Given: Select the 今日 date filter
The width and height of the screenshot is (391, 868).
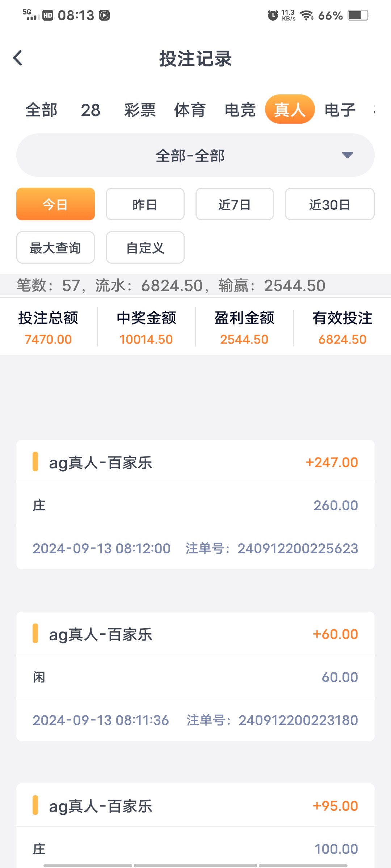Looking at the screenshot, I should click(x=55, y=204).
